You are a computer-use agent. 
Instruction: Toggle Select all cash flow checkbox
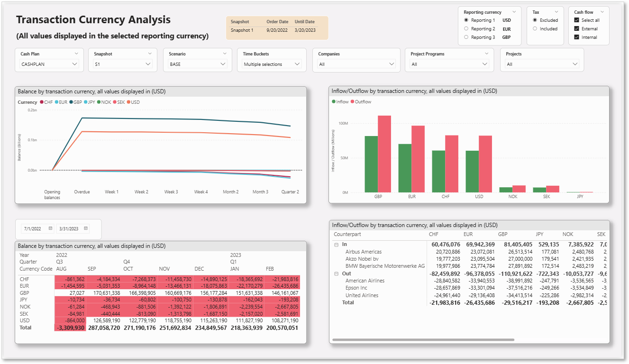(x=576, y=20)
